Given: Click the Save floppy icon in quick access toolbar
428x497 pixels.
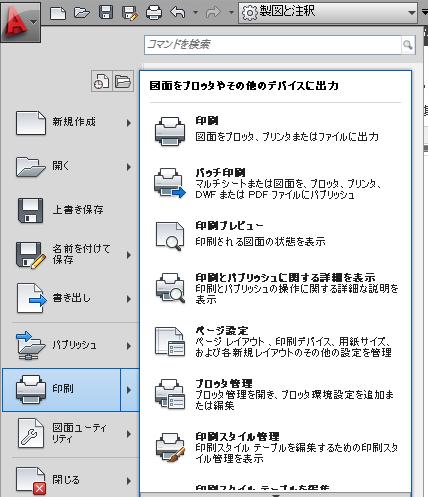Looking at the screenshot, I should (x=106, y=13).
